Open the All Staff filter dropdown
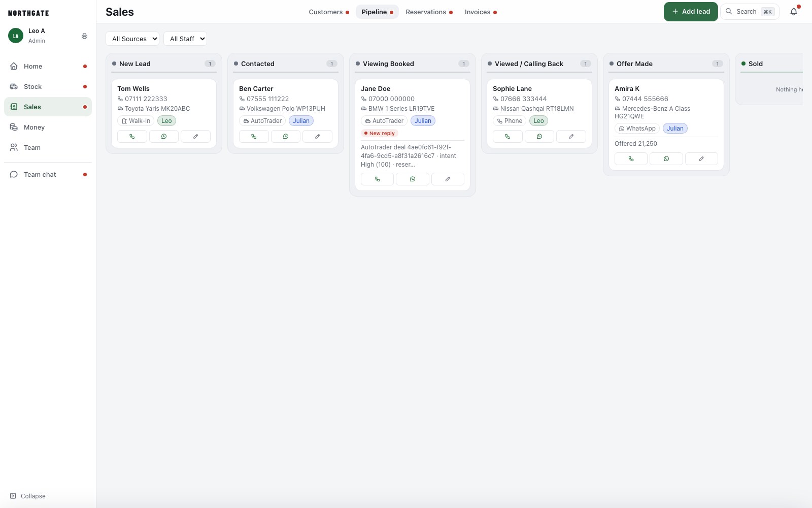812x508 pixels. (185, 39)
